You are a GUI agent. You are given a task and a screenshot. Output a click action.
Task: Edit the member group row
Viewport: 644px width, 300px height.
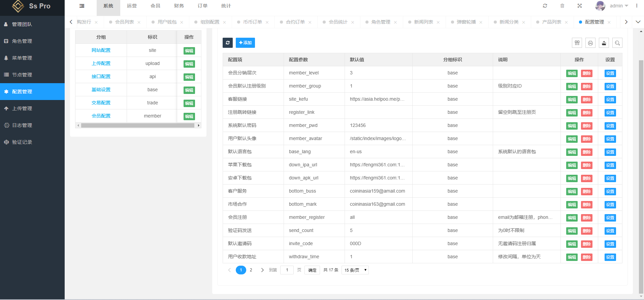click(189, 116)
